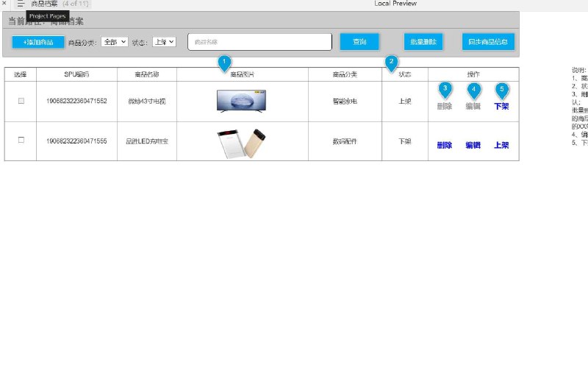Click 删除 in the 微鲸43寸电视 row
This screenshot has height=387, width=588.
pos(445,106)
